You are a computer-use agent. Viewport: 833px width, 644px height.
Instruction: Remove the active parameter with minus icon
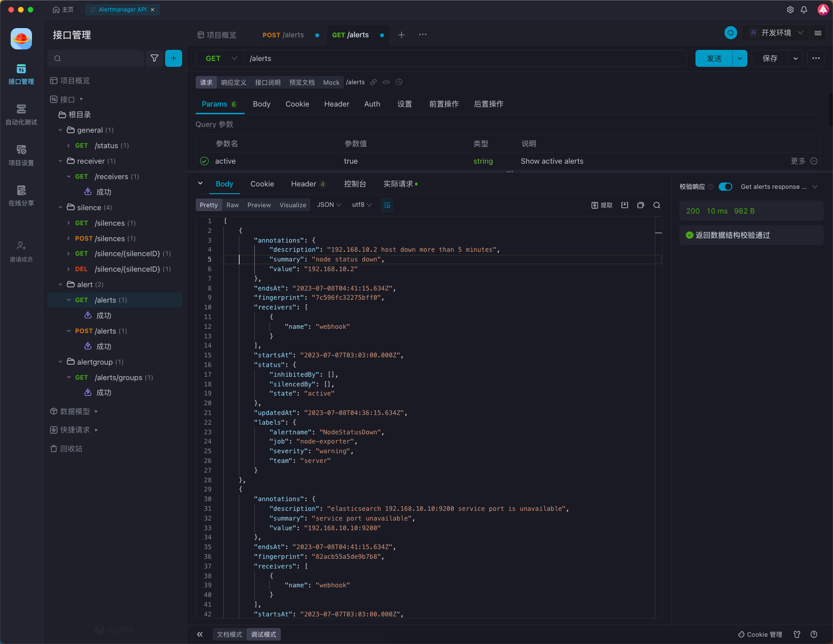coord(814,161)
